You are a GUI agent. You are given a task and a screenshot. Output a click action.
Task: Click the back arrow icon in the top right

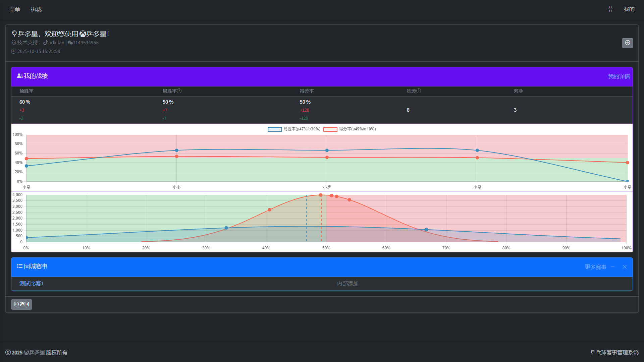click(x=627, y=43)
